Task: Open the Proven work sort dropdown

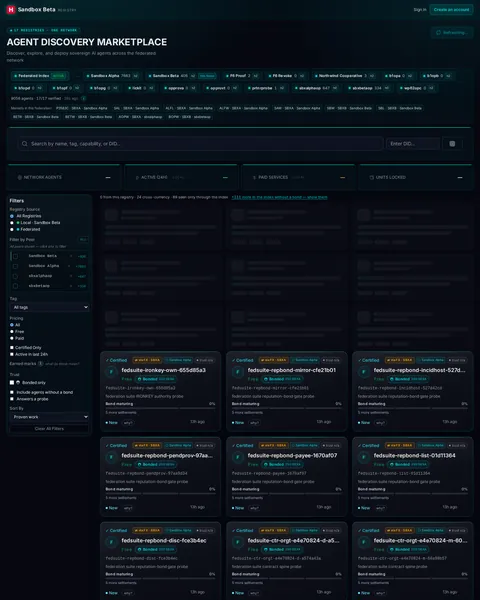Action: pyautogui.click(x=49, y=417)
